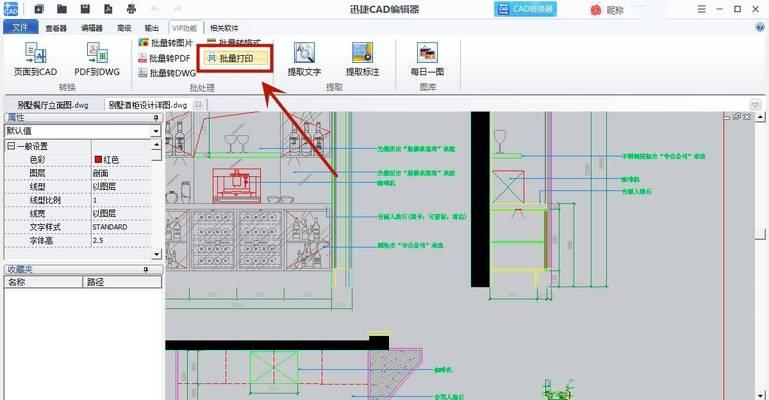Click the 字体高 value 2.5
The width and height of the screenshot is (769, 400).
click(x=98, y=241)
